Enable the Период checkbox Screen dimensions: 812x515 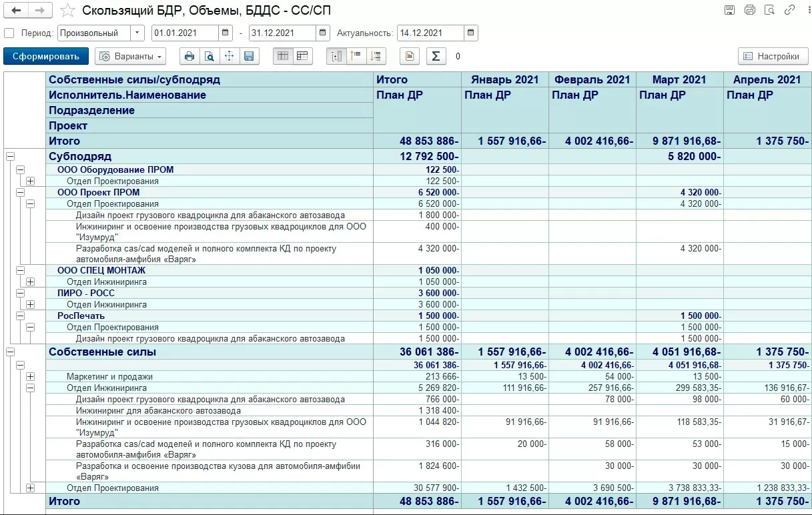(x=9, y=33)
